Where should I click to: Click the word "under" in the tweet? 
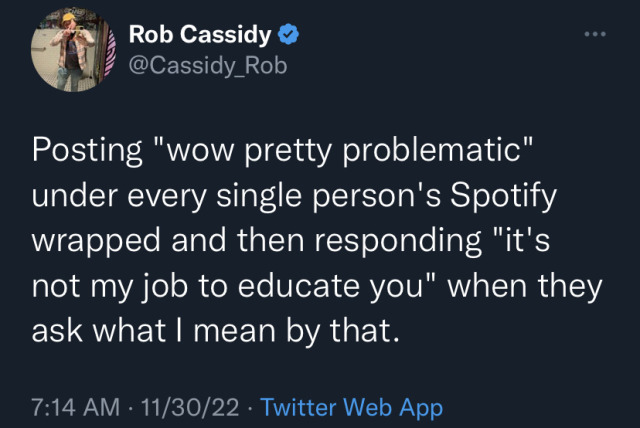pos(72,199)
